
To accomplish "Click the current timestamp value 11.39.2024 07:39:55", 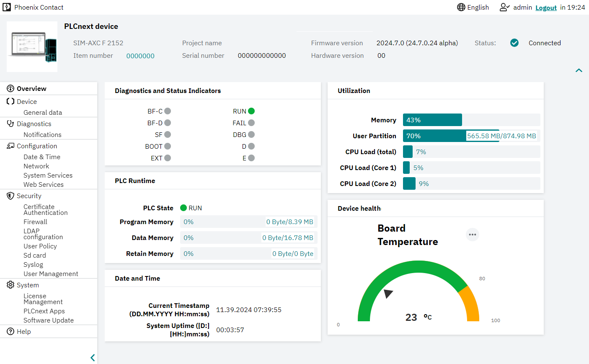I will point(249,310).
